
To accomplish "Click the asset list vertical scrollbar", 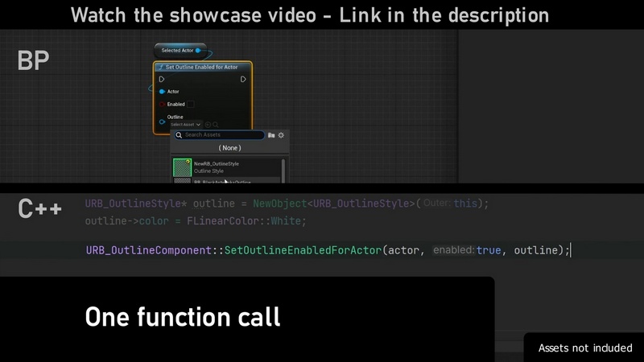I will pos(283,171).
